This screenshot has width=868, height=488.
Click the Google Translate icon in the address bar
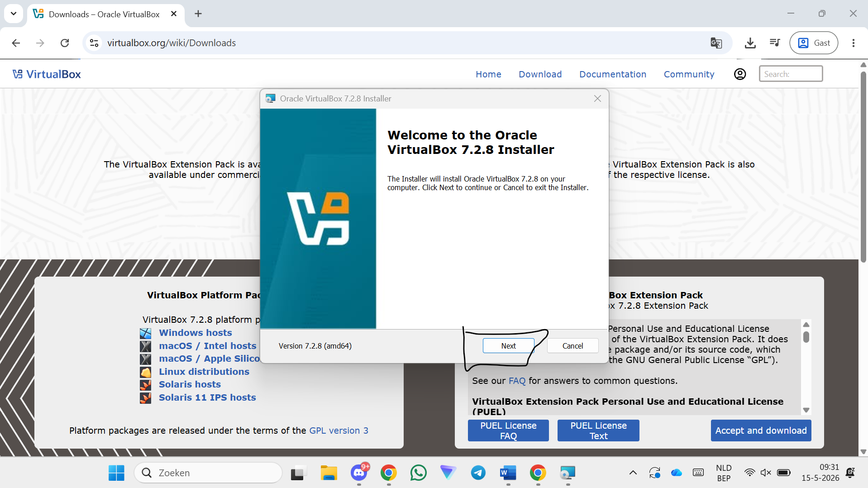point(716,43)
